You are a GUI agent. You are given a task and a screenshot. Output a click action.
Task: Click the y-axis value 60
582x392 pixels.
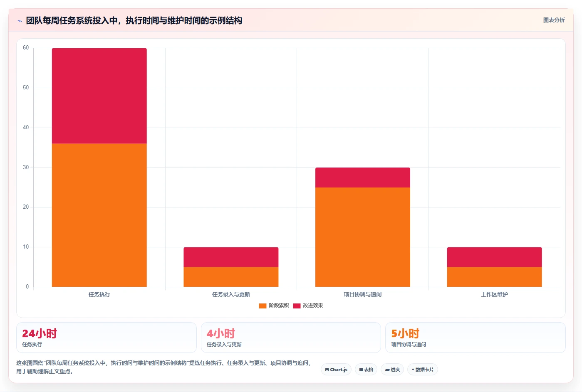(26, 48)
